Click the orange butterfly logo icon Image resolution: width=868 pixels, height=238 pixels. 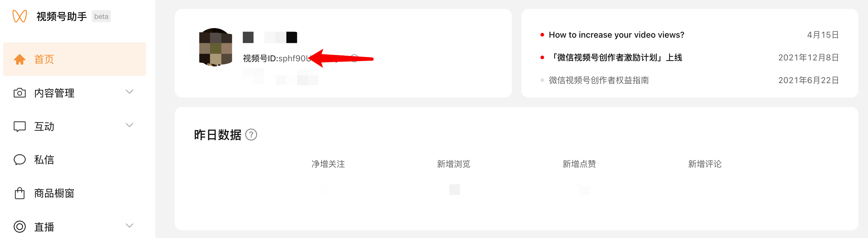[x=20, y=16]
